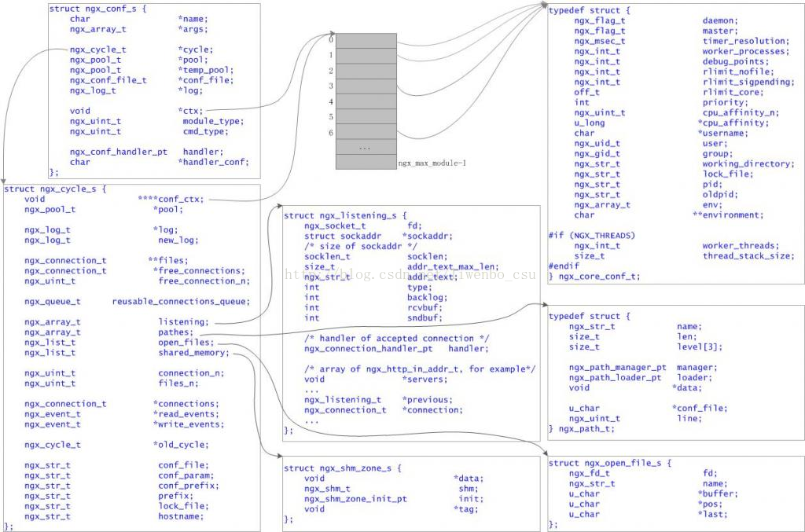Screen dimensions: 805x532
Task: Select the 'working_directory;' field
Action: point(748,164)
